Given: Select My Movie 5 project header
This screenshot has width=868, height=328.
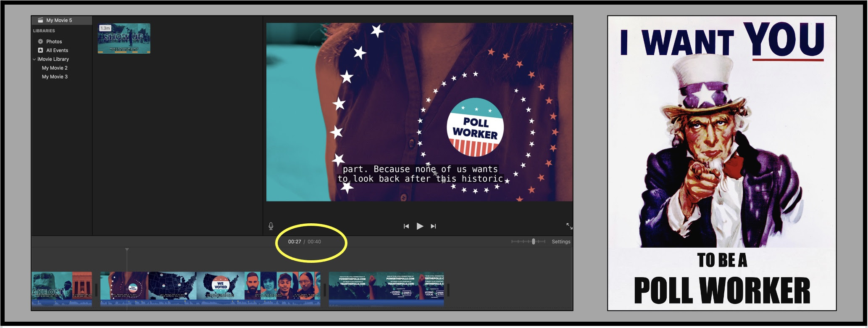Looking at the screenshot, I should (x=62, y=20).
